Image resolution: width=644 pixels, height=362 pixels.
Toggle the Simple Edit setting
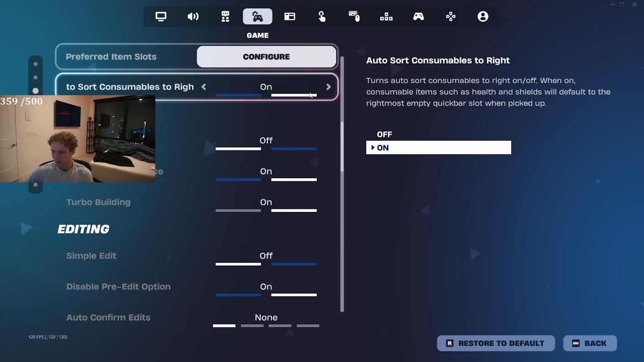click(x=266, y=257)
